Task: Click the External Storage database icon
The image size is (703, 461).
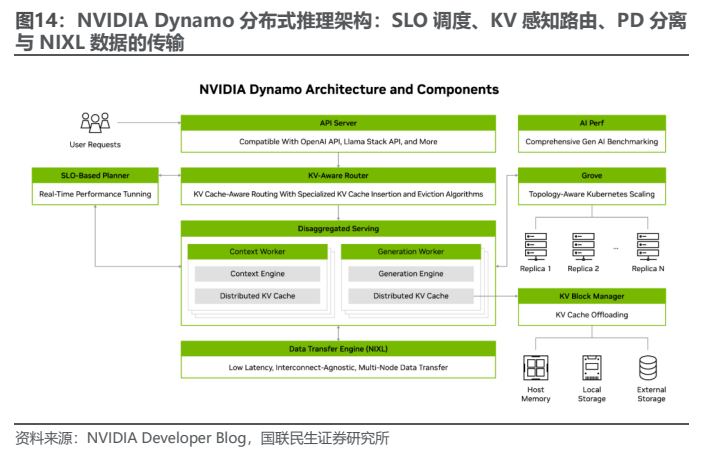Action: tap(648, 368)
